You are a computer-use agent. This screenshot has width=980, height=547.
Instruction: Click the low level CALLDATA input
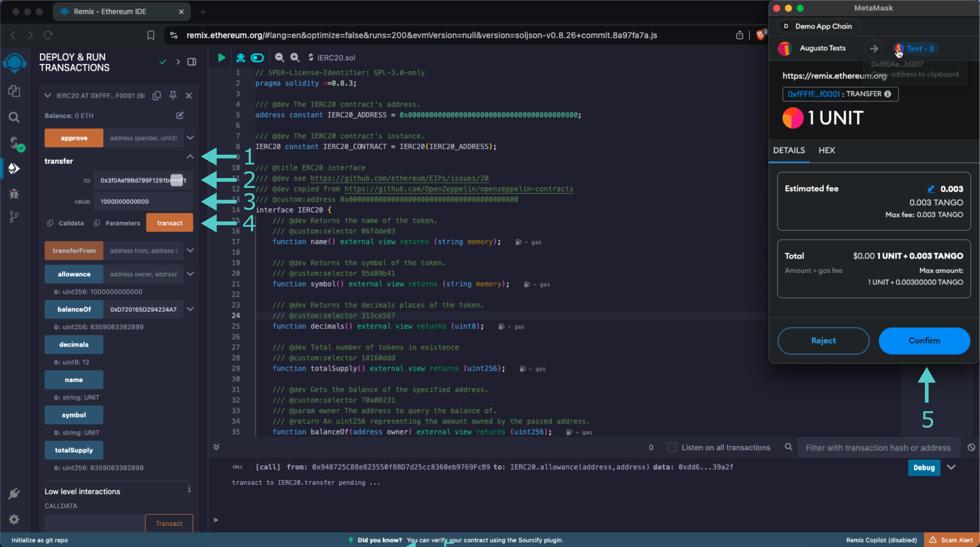[94, 524]
